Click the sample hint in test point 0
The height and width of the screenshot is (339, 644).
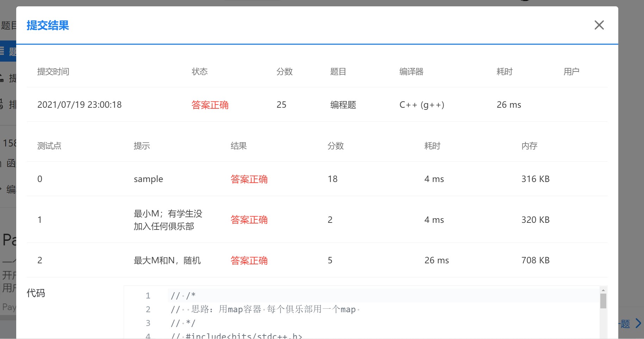point(148,179)
